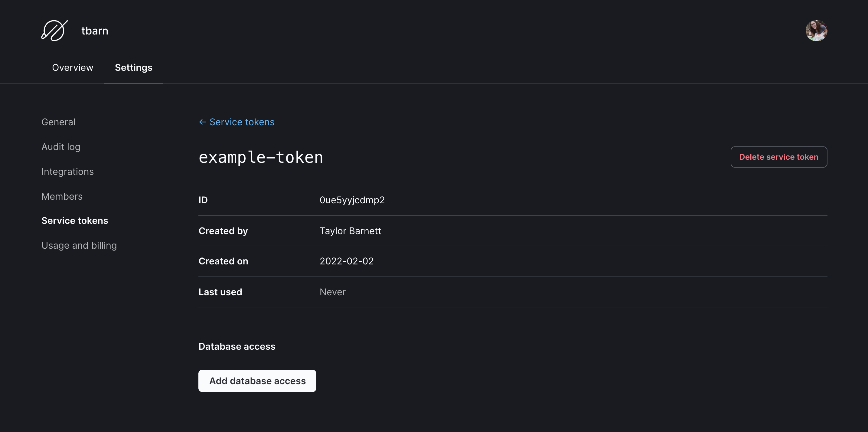
Task: Click Add database access button
Action: pos(257,381)
